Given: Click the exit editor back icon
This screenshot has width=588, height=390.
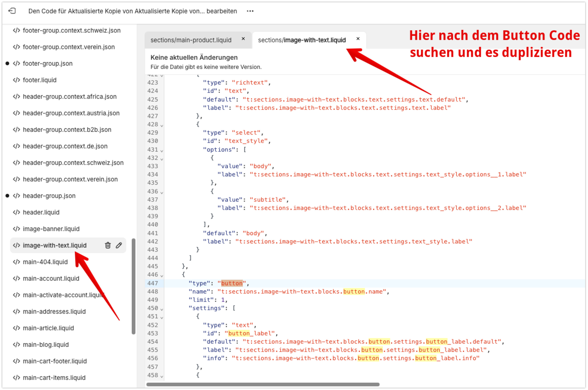Looking at the screenshot, I should point(12,11).
